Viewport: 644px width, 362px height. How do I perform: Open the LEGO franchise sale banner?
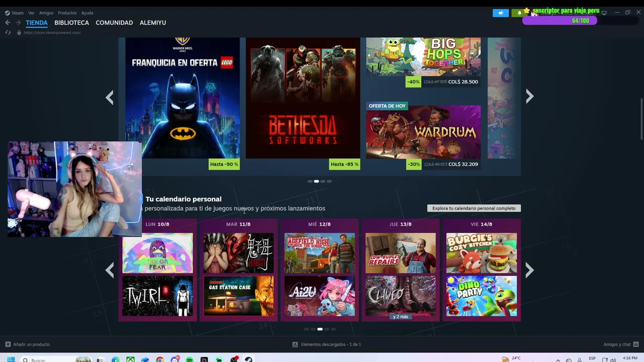182,98
